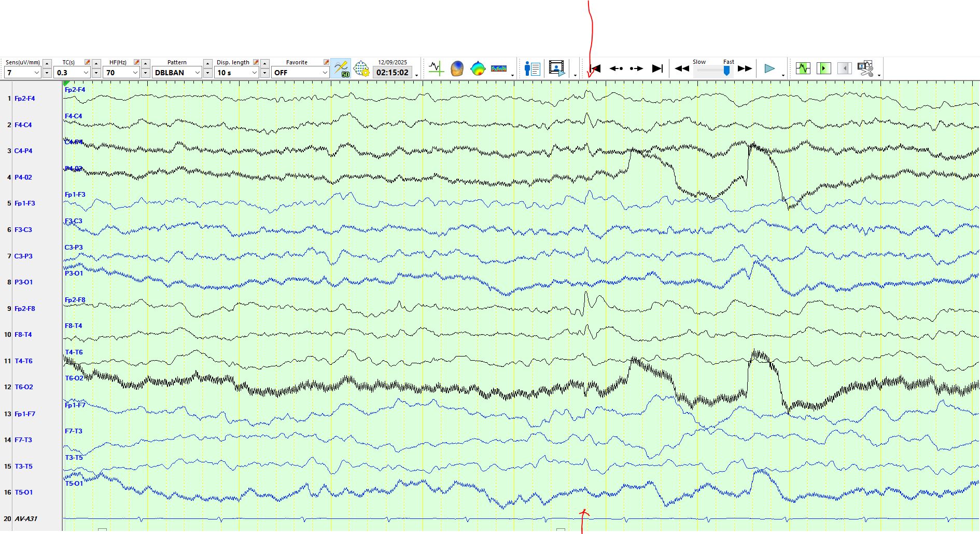Open the spectral density array view
Screen dimensions: 980x534
[499, 69]
